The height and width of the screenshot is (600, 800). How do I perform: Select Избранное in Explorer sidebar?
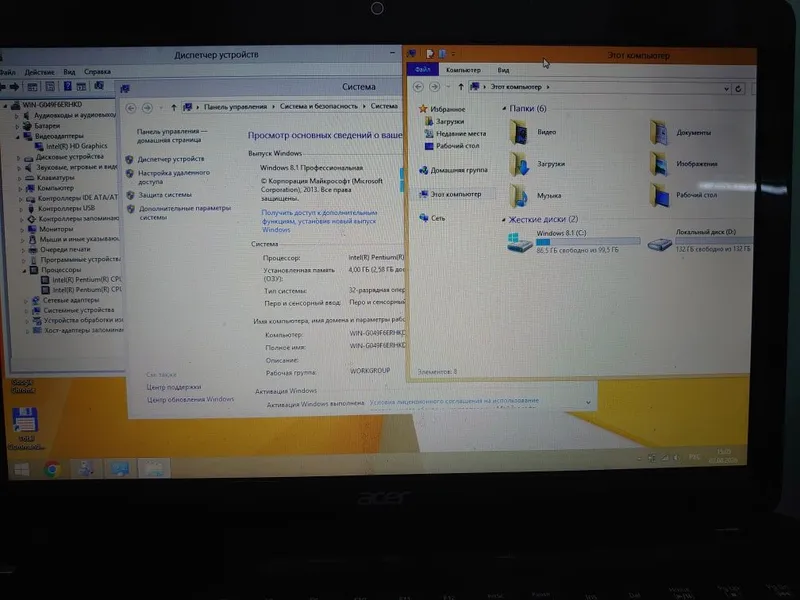pyautogui.click(x=442, y=109)
